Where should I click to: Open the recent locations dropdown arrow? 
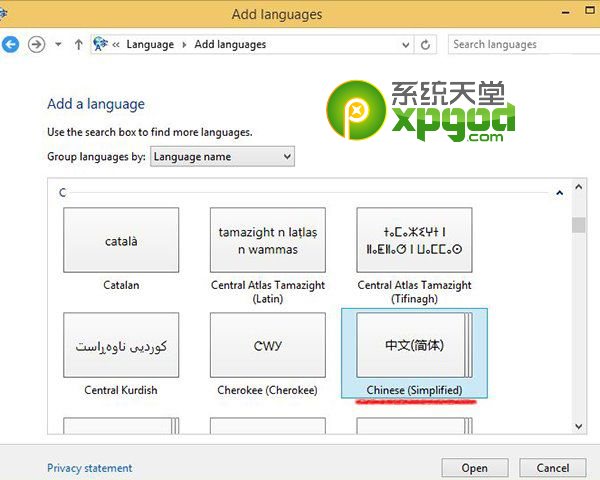pyautogui.click(x=59, y=45)
